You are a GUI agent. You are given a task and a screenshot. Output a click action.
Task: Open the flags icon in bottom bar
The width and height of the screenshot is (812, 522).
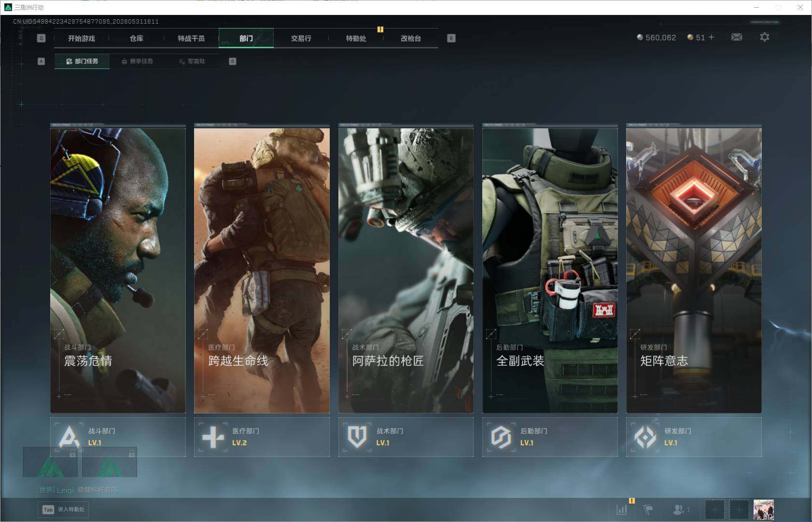pyautogui.click(x=648, y=509)
